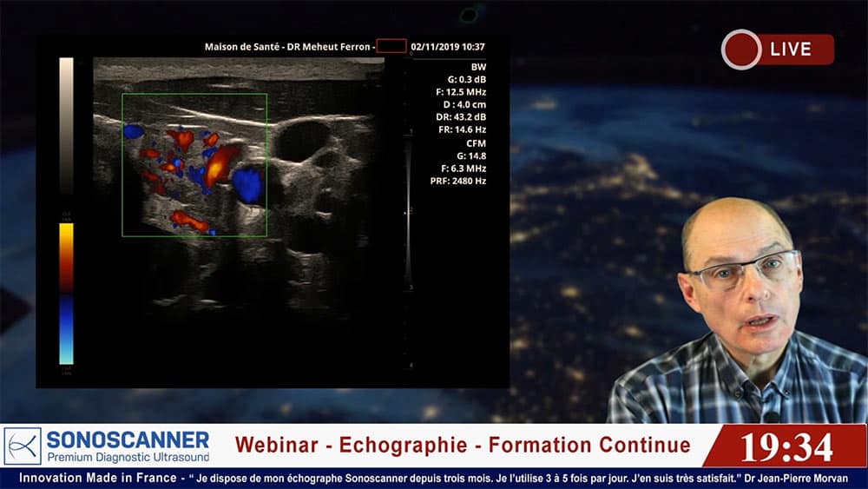
Task: Click the "BW" mode label
Action: (478, 67)
